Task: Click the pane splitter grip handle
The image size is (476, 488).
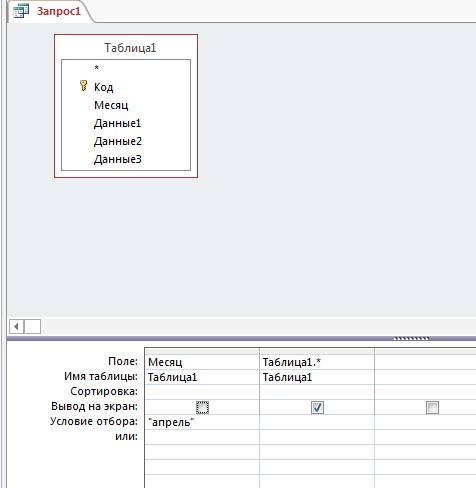Action: pos(411,338)
